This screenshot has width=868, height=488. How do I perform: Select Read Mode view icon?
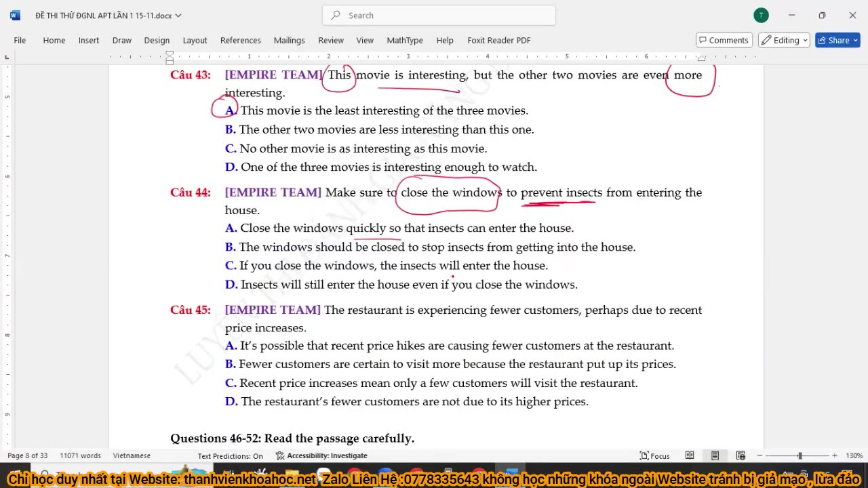point(690,455)
